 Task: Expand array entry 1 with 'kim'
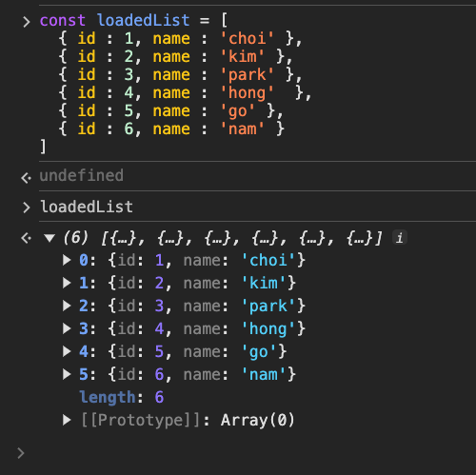click(67, 283)
